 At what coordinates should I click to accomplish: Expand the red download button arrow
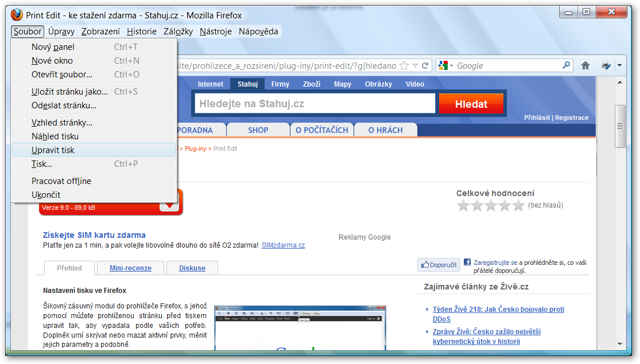[x=169, y=207]
